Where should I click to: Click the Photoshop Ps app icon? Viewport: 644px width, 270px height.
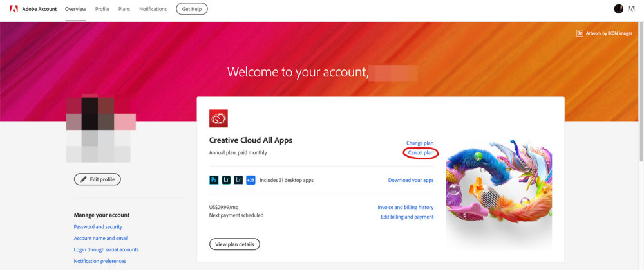coord(214,180)
